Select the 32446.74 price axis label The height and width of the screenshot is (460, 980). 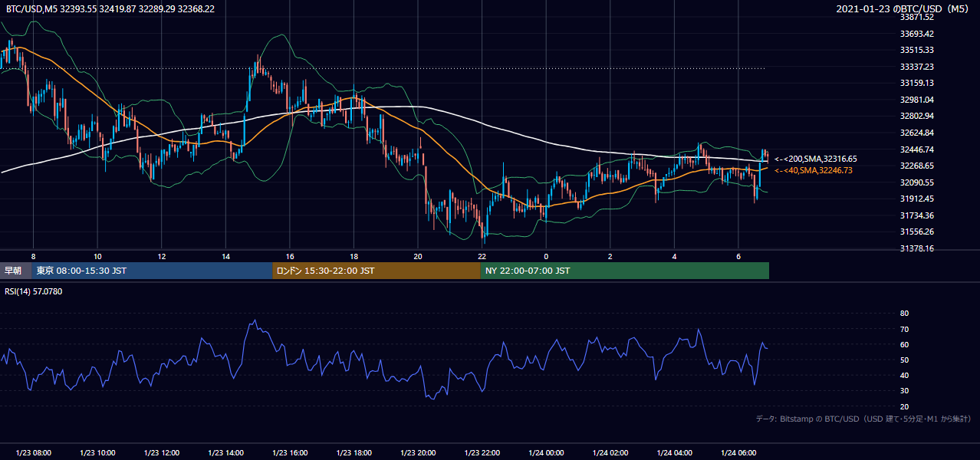coord(916,149)
